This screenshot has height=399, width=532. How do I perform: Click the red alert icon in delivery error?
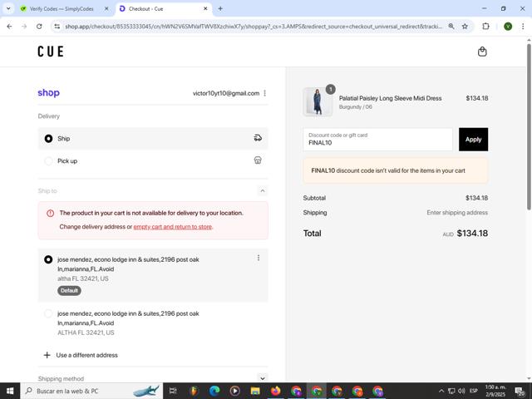coord(50,213)
